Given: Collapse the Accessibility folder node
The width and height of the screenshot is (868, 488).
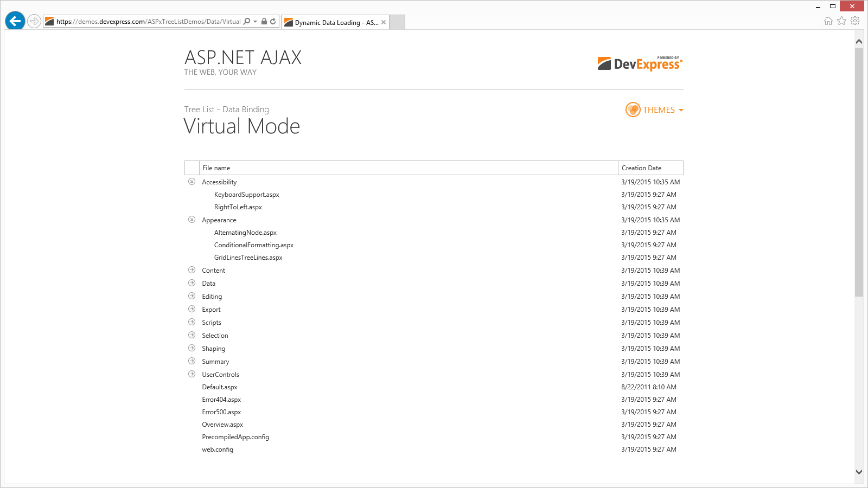Looking at the screenshot, I should [x=192, y=182].
